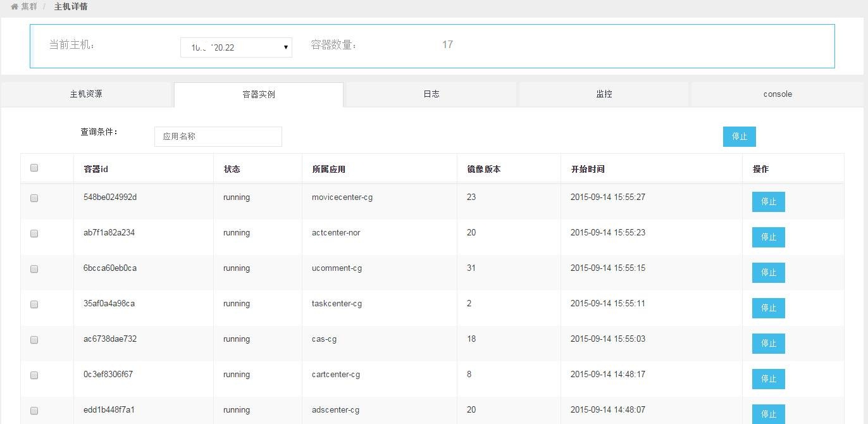Click container id 6bcca60eb0ca

(110, 268)
